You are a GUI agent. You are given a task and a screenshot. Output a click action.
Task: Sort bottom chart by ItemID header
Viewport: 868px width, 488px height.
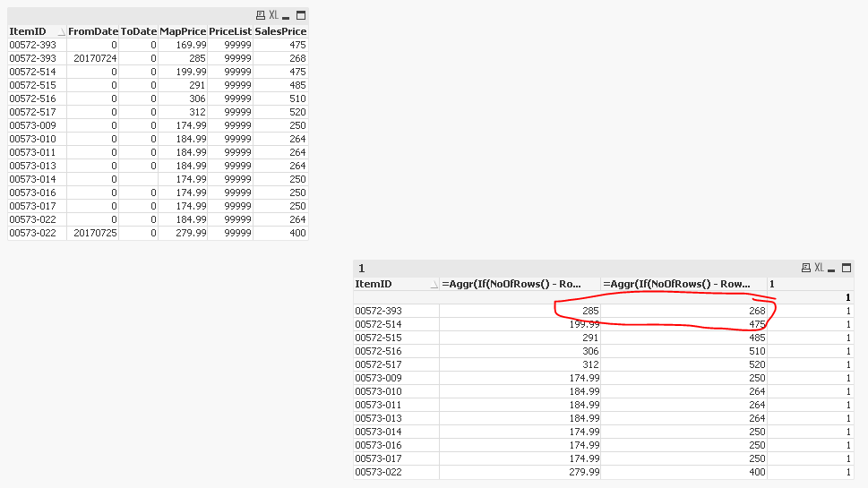[x=396, y=284]
